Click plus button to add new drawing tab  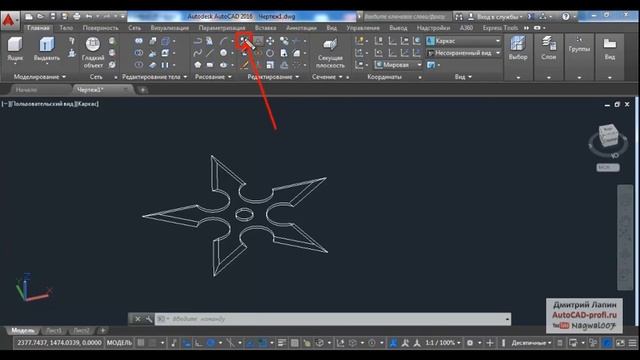[143, 90]
